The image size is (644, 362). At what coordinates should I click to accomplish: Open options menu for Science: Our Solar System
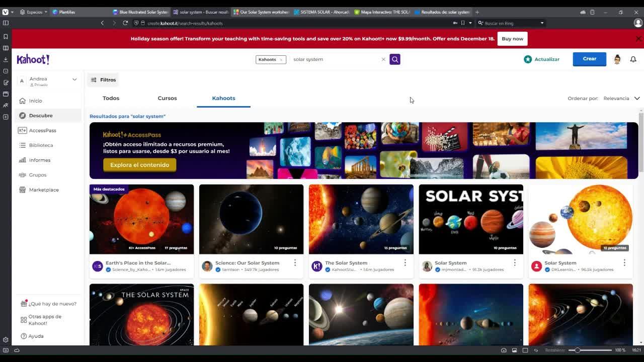point(295,263)
